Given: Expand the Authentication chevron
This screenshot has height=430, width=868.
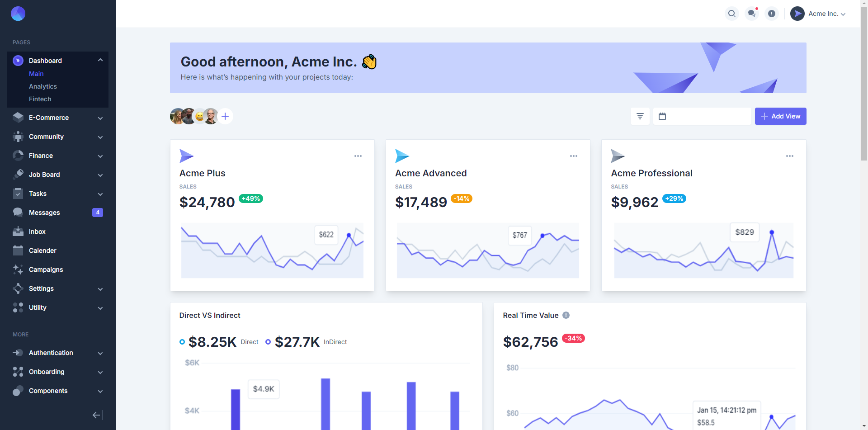Looking at the screenshot, I should (100, 353).
